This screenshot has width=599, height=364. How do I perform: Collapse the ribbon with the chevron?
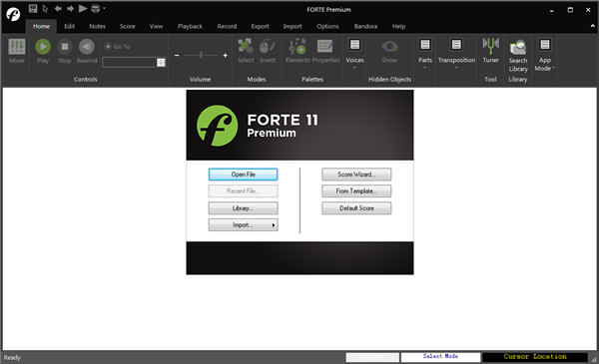[x=592, y=26]
